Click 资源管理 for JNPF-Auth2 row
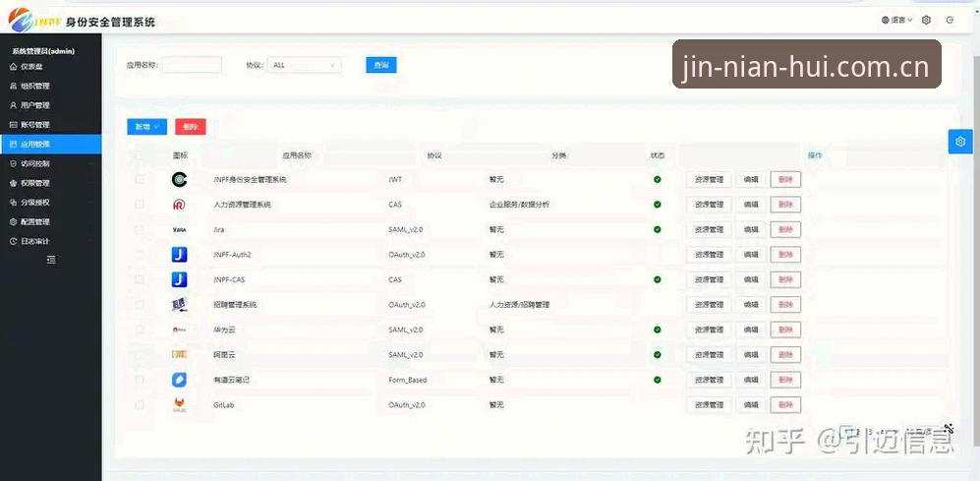The image size is (980, 481). (x=709, y=255)
